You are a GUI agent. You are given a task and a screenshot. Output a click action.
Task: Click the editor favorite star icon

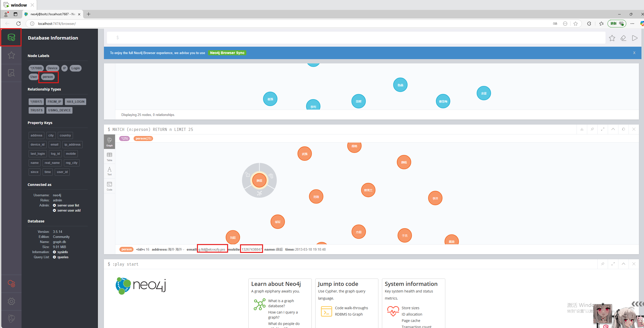pos(612,38)
